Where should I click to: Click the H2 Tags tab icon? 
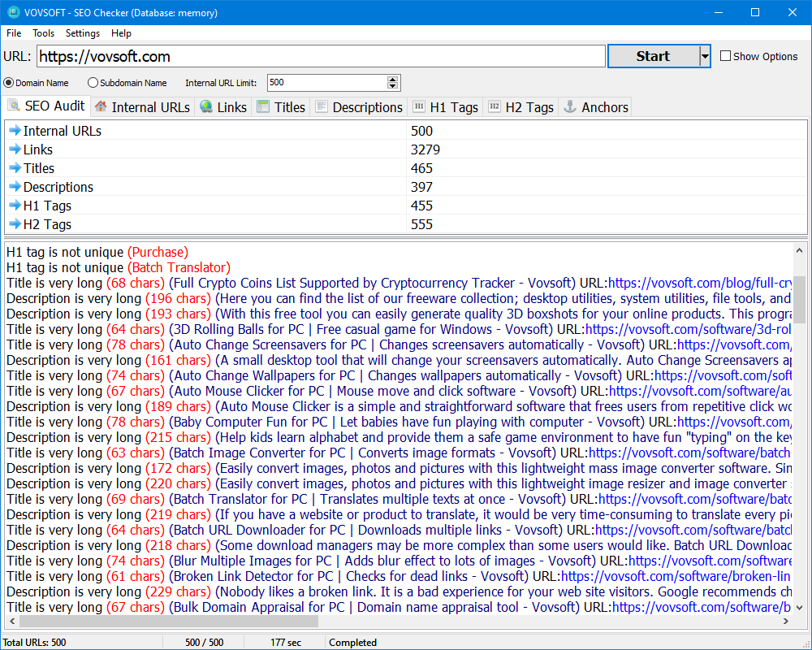tap(495, 106)
